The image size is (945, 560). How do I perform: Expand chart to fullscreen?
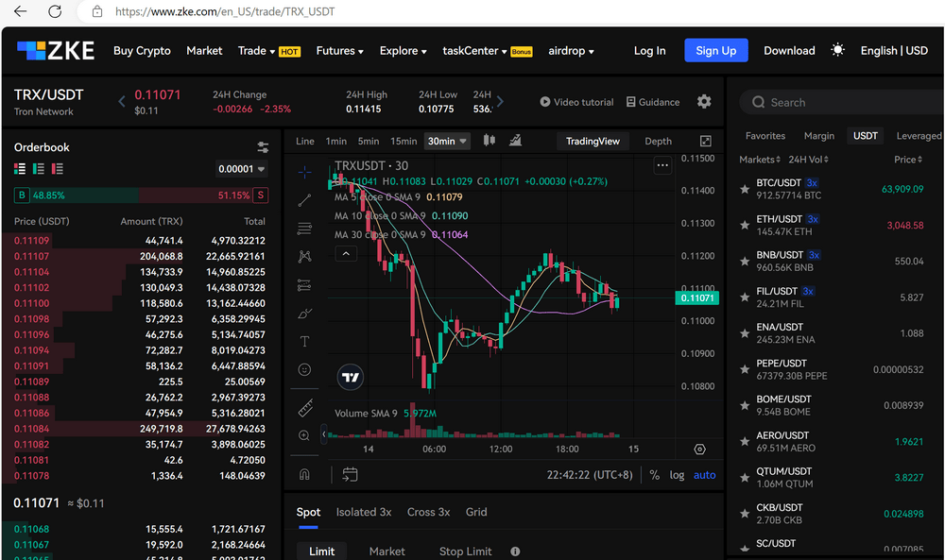pos(706,141)
